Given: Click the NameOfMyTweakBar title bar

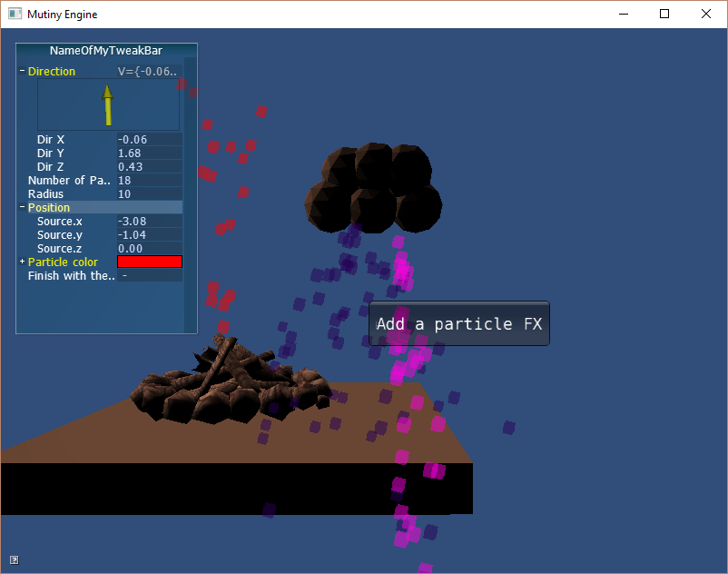Looking at the screenshot, I should pos(106,51).
